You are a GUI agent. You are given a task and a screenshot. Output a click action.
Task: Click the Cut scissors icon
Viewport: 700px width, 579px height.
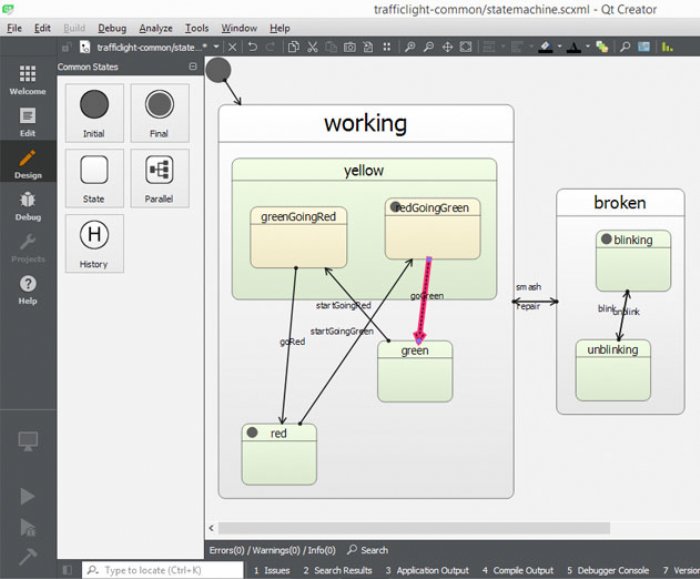click(x=312, y=47)
